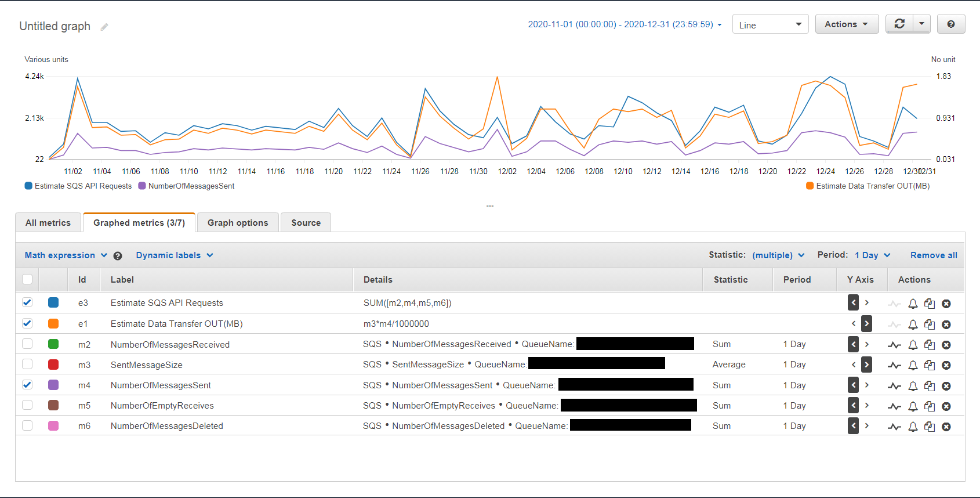The image size is (980, 498).
Task: Create alarm for m6 NumberOfMessagesDeleted
Action: pyautogui.click(x=913, y=427)
